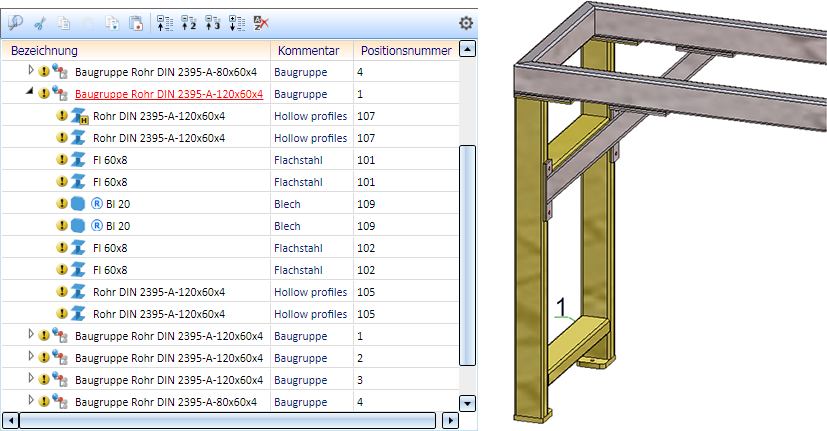Expand tree to level 2 icon
The image size is (827, 431).
[x=189, y=22]
